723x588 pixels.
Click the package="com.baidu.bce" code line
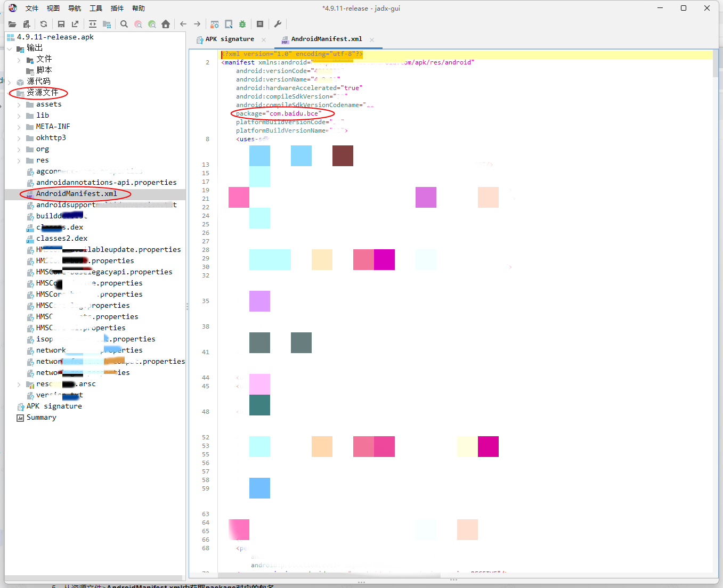tap(279, 113)
